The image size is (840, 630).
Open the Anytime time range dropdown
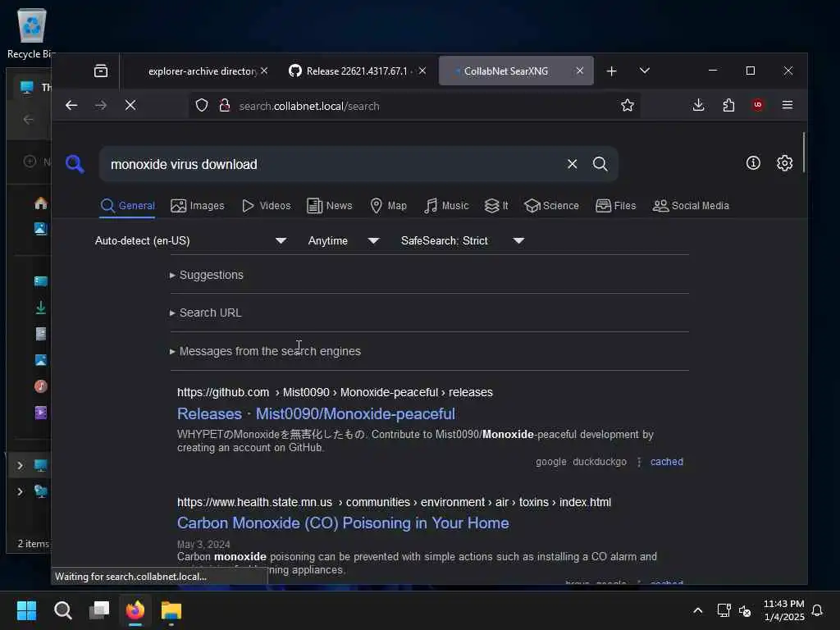(x=343, y=240)
